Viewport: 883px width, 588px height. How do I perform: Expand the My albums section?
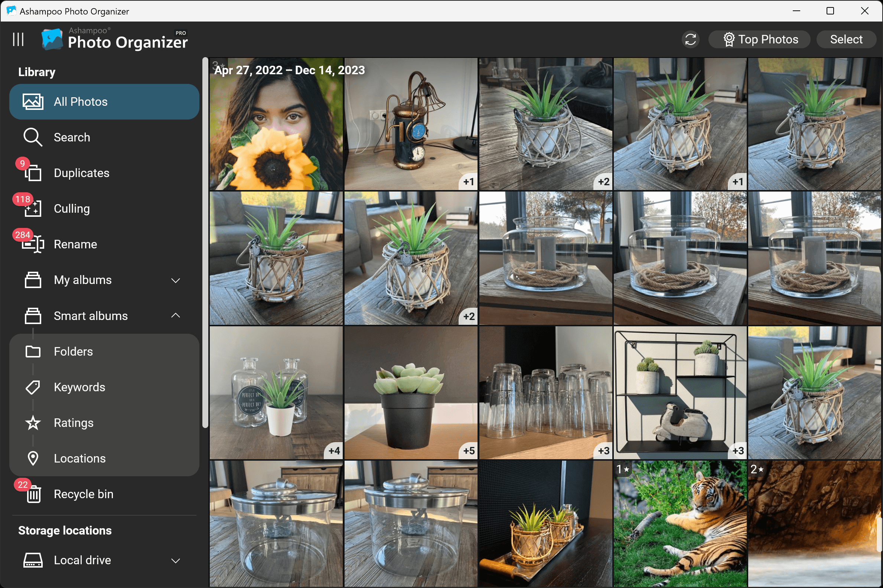[175, 280]
